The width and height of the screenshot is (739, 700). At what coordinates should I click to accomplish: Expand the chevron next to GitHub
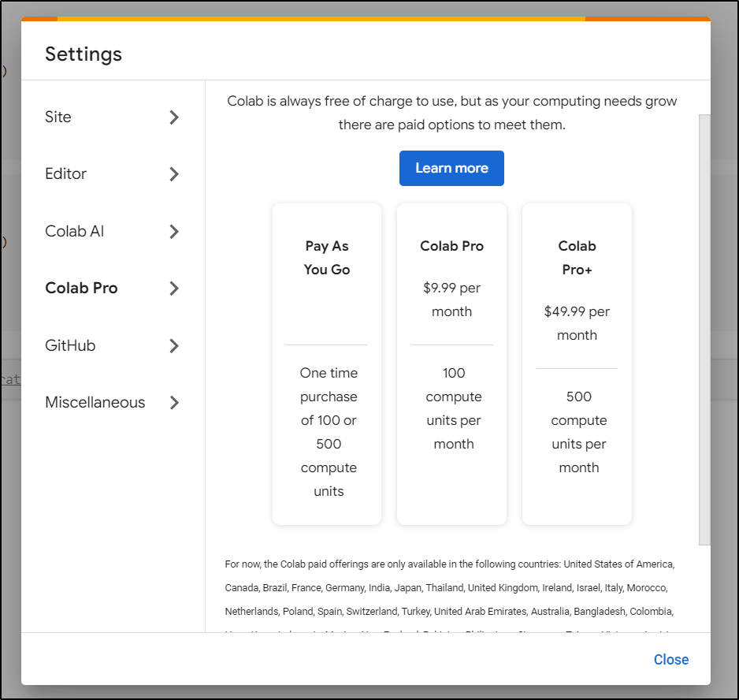(174, 346)
